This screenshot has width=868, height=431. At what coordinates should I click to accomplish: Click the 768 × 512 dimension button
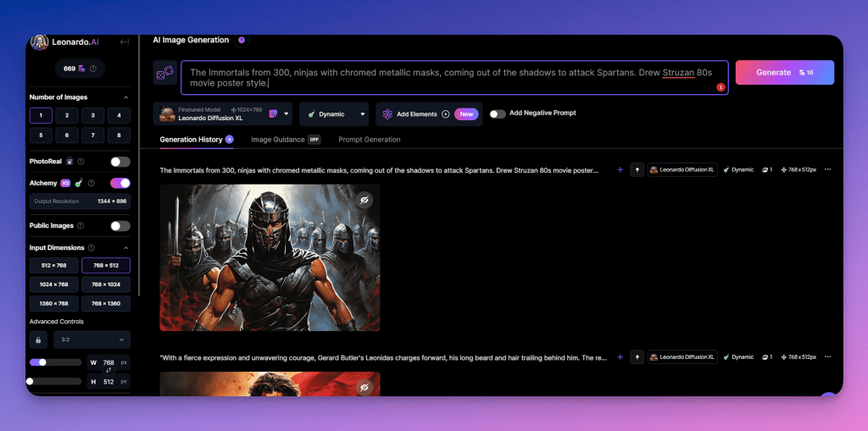[106, 266]
